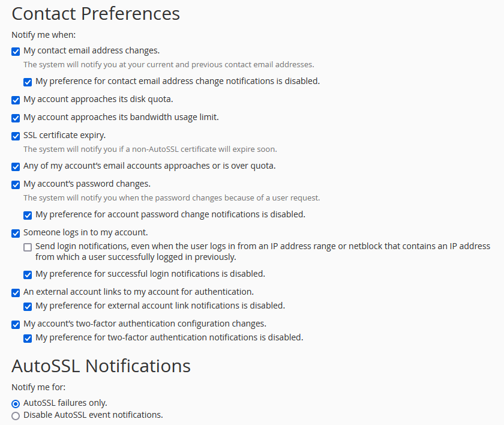Screen dimensions: 504x425
Task: Click the 'SSL certificate expiry' label text
Action: point(64,135)
